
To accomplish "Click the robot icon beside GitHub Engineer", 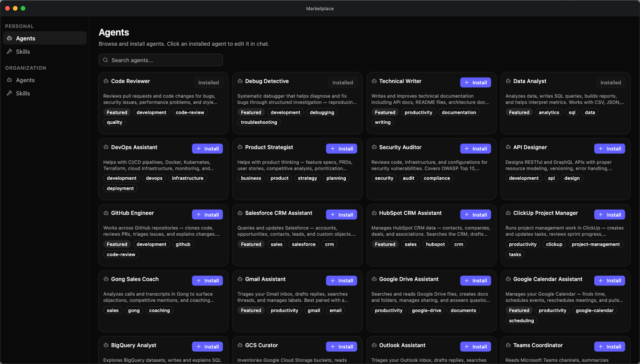I will tap(106, 213).
